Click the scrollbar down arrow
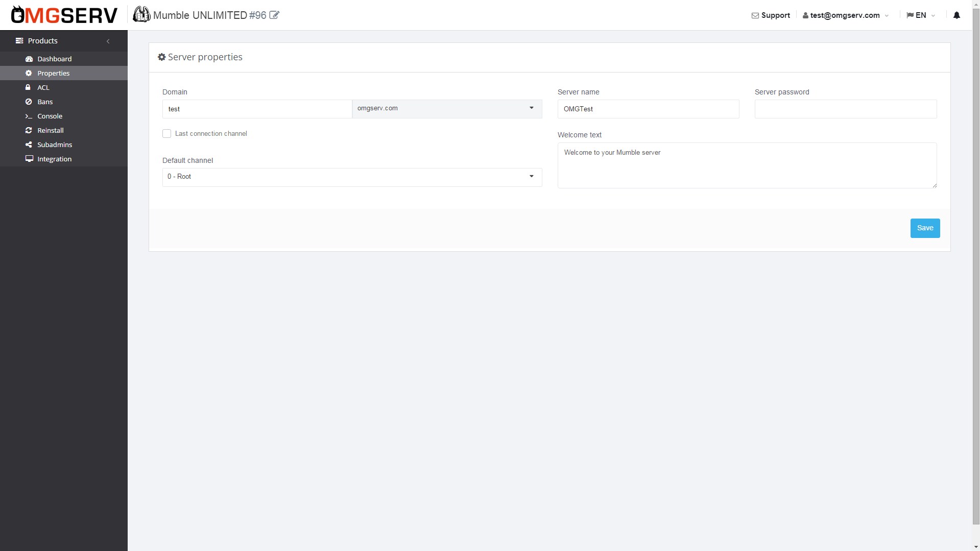980x551 pixels. pyautogui.click(x=976, y=547)
